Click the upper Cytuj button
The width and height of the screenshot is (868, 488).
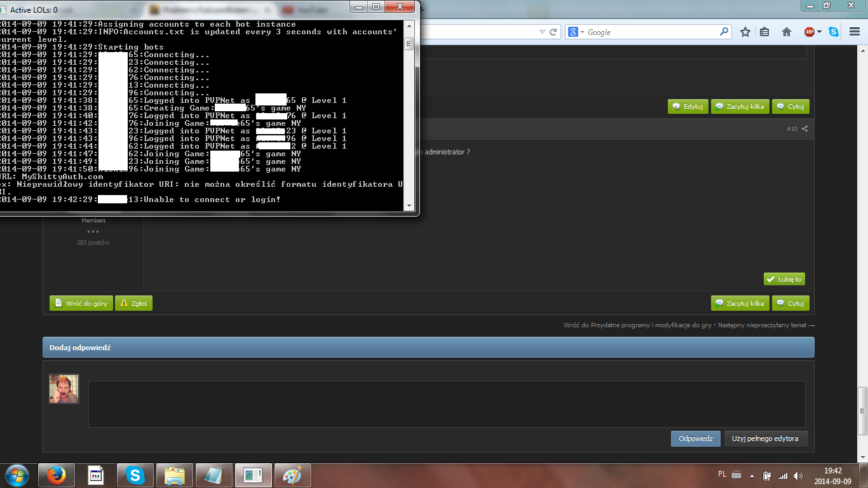click(790, 107)
